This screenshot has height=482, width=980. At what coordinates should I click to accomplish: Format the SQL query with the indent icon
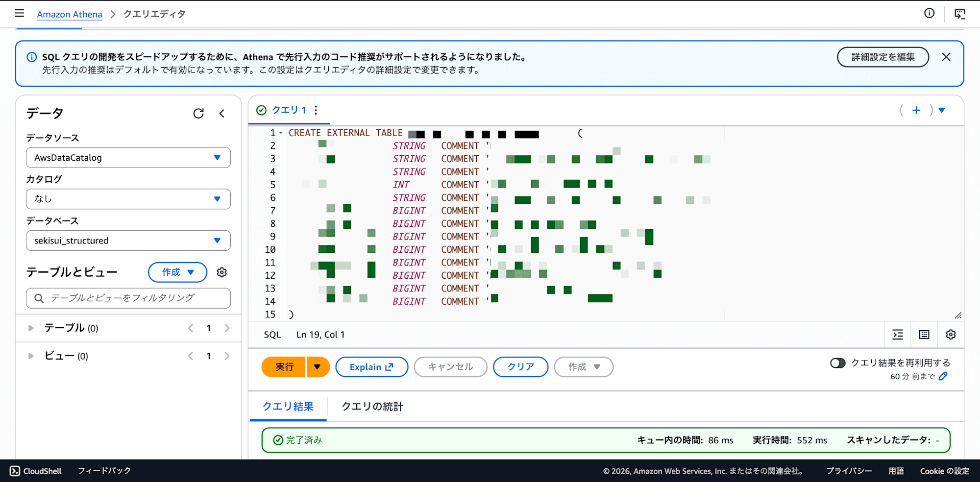tap(898, 335)
